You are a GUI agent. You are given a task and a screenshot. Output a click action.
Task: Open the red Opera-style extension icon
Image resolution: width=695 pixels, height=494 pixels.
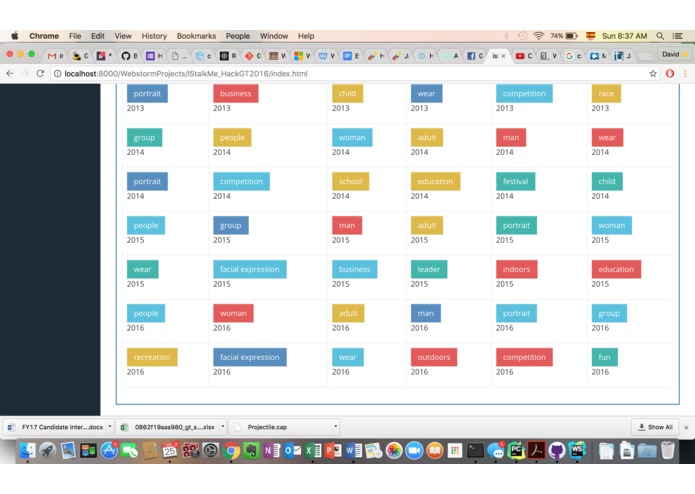pyautogui.click(x=670, y=74)
